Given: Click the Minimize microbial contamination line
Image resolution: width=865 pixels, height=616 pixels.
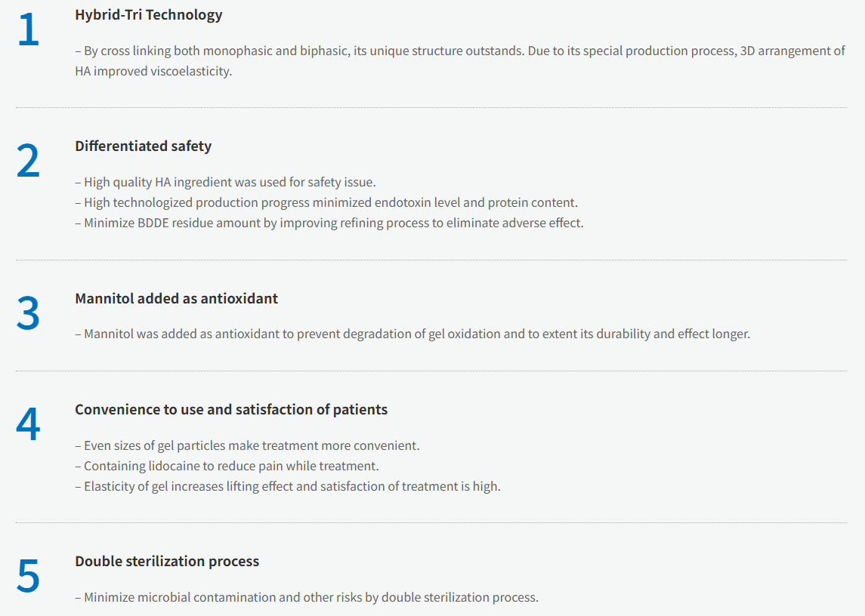Looking at the screenshot, I should [x=307, y=597].
